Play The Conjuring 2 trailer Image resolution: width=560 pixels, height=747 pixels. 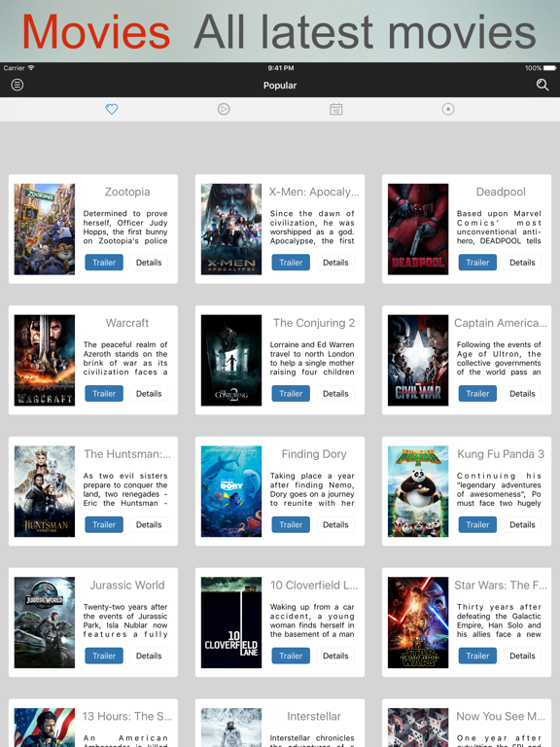(291, 394)
